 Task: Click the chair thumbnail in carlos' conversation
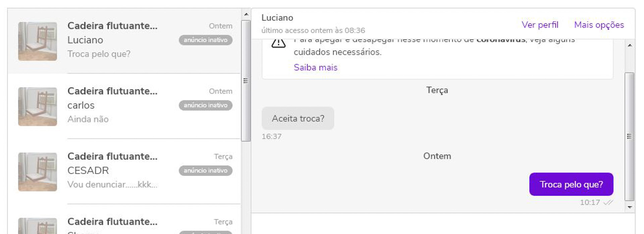click(37, 106)
